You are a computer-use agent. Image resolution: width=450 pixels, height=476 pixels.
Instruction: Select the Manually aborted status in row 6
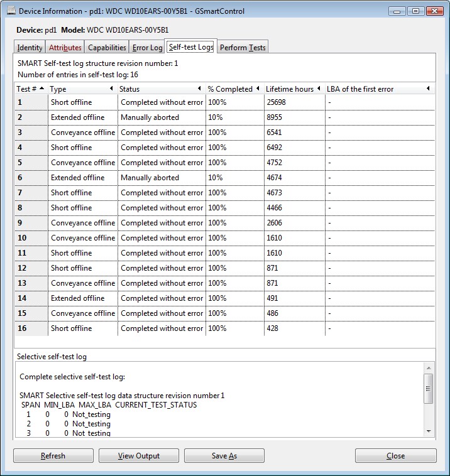click(162, 178)
